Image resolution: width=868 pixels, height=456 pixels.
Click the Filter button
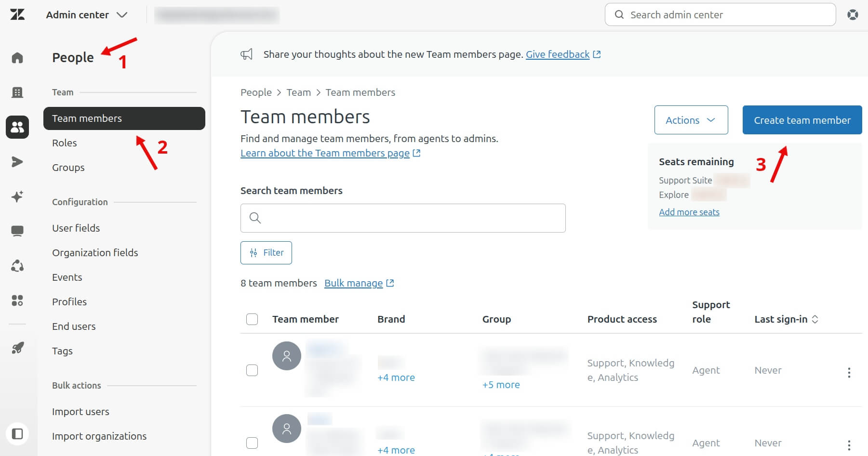pyautogui.click(x=266, y=253)
